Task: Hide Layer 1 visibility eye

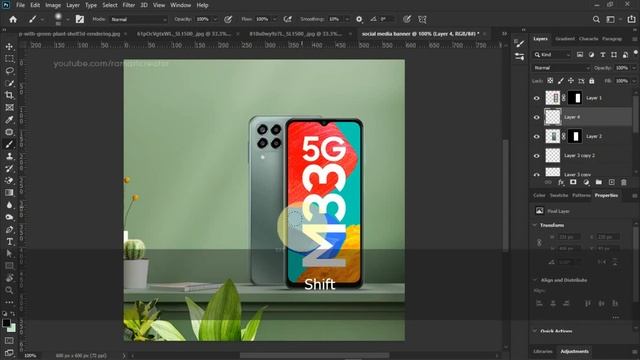Action: coord(537,98)
